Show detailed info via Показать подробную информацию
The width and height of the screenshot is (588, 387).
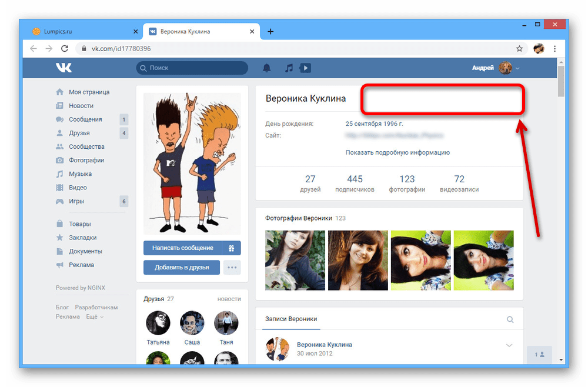coord(397,152)
